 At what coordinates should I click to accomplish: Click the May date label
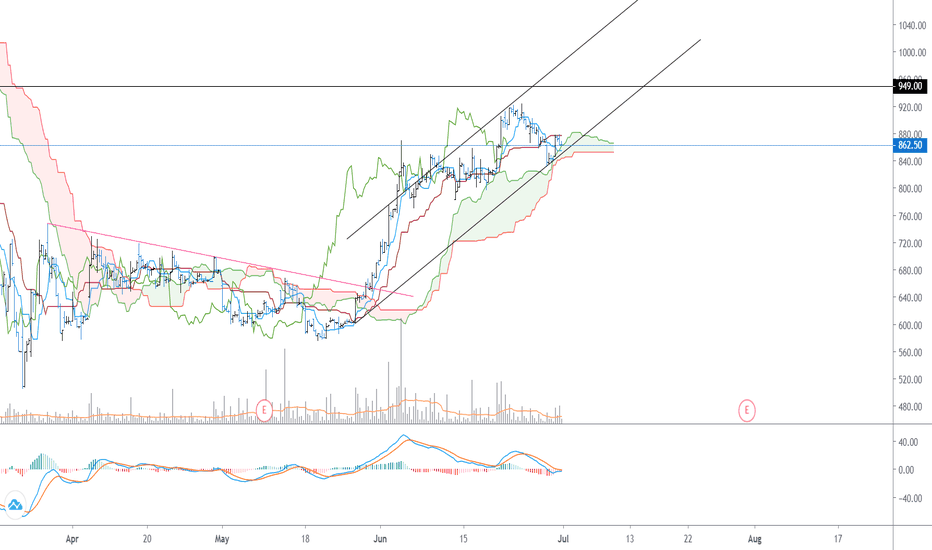tap(222, 539)
